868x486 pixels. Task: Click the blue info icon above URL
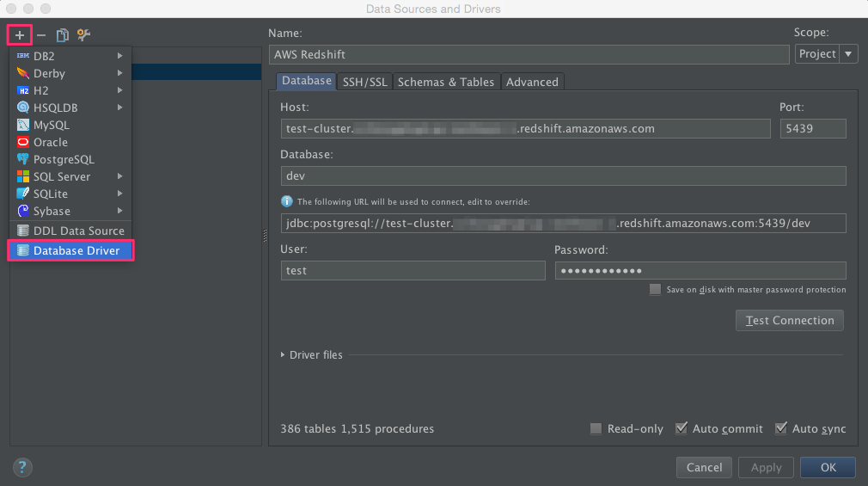(287, 201)
